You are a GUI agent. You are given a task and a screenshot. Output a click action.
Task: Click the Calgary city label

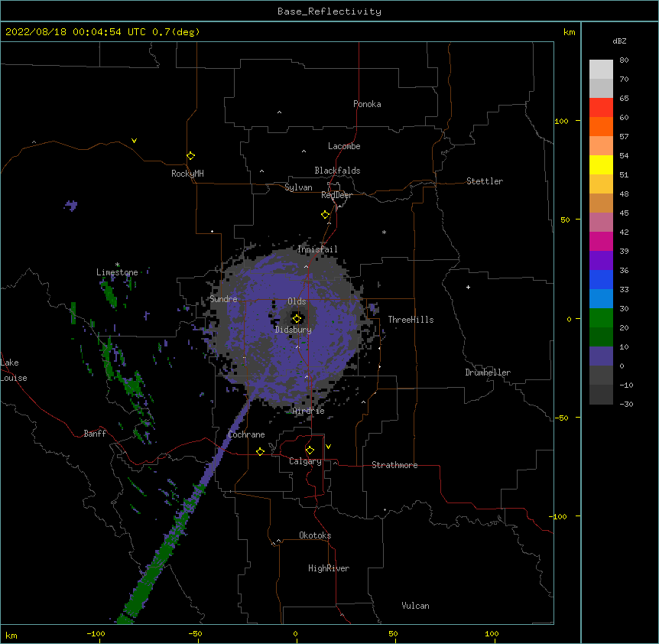(x=305, y=461)
